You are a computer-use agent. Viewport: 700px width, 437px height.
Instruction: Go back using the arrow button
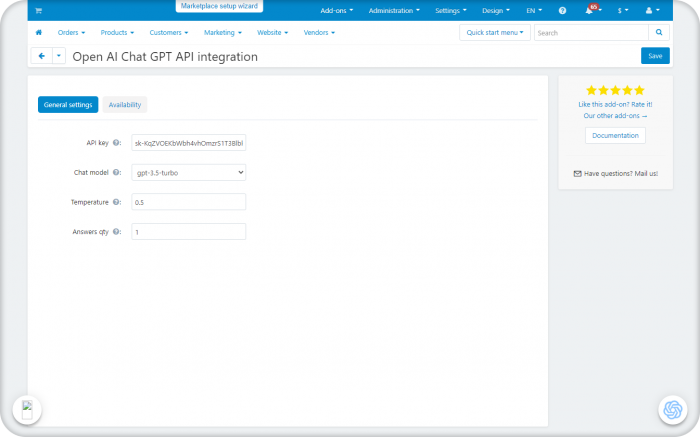click(x=42, y=56)
